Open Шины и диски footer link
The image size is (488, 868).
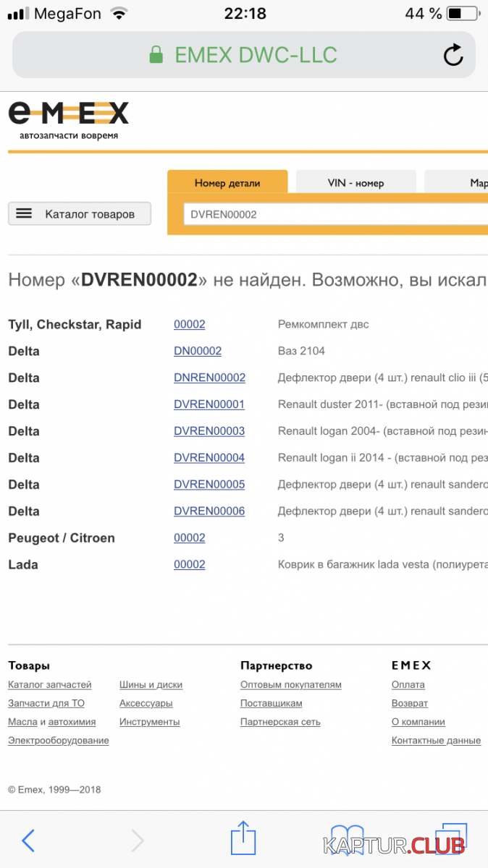pos(151,684)
